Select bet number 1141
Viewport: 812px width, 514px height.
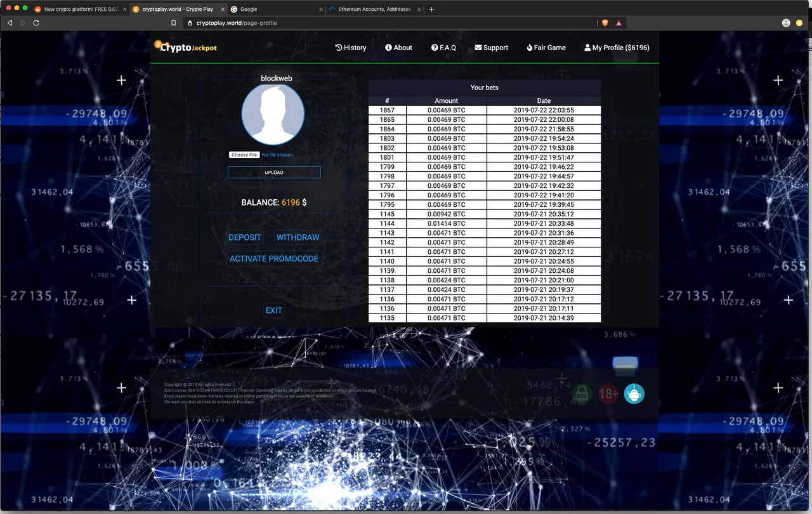click(387, 252)
